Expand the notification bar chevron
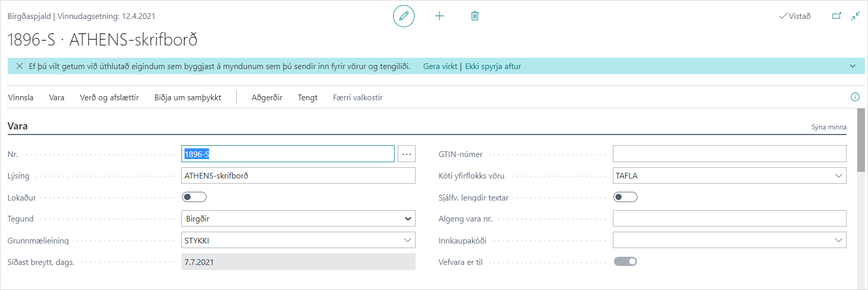 click(x=853, y=66)
